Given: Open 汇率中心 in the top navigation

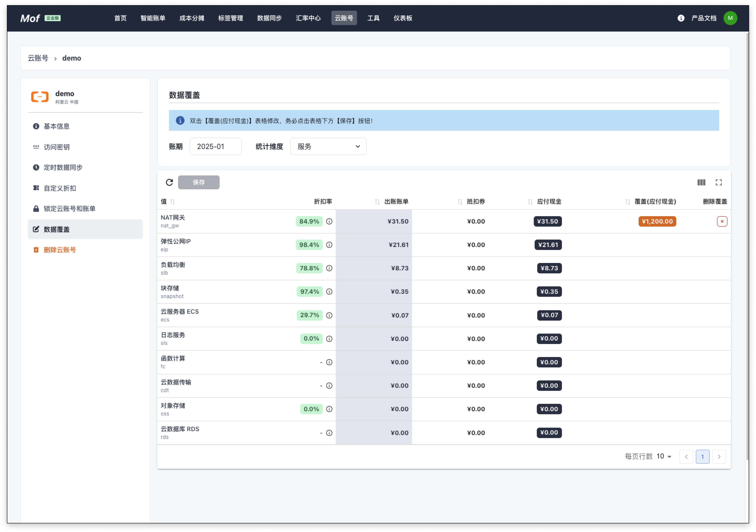Looking at the screenshot, I should tap(308, 18).
